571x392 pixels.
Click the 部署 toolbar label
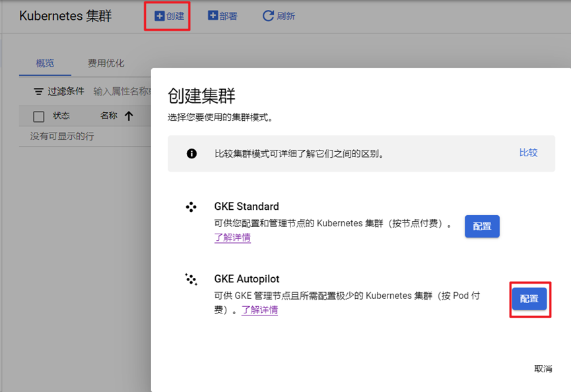tap(228, 16)
